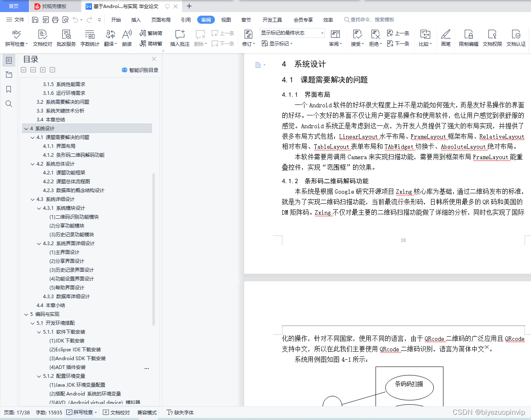Toggle 显示标记 show markup
The width and height of the screenshot is (531, 420).
point(276,43)
